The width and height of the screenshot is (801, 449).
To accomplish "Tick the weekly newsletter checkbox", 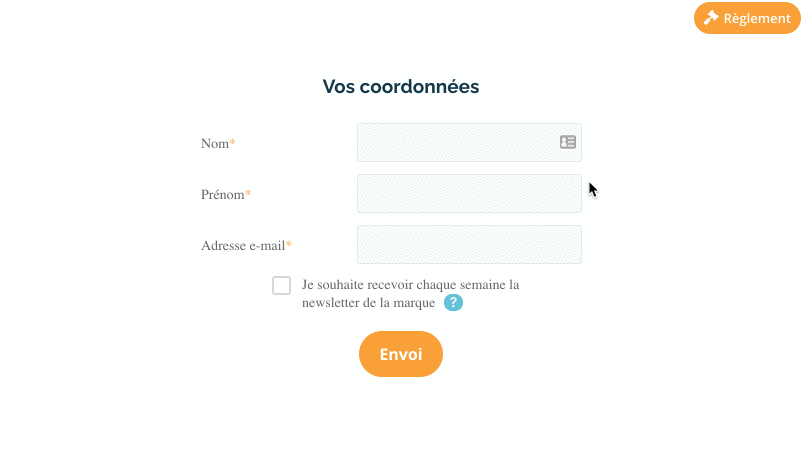I will coord(281,286).
